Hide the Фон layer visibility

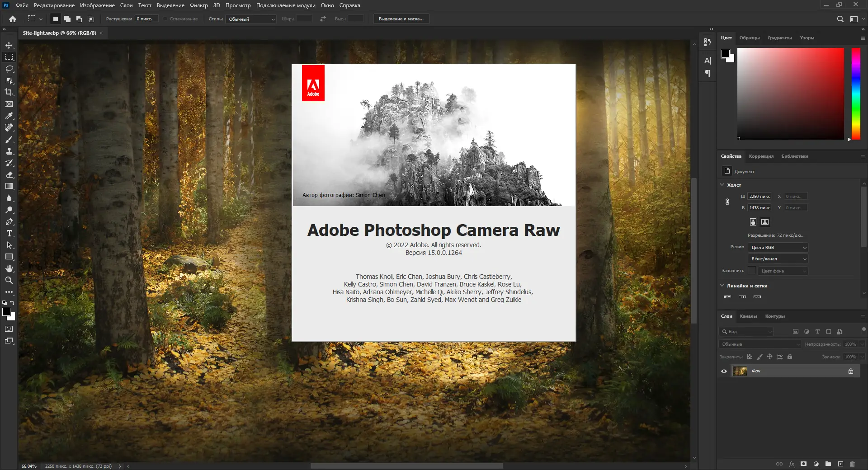[x=724, y=371]
